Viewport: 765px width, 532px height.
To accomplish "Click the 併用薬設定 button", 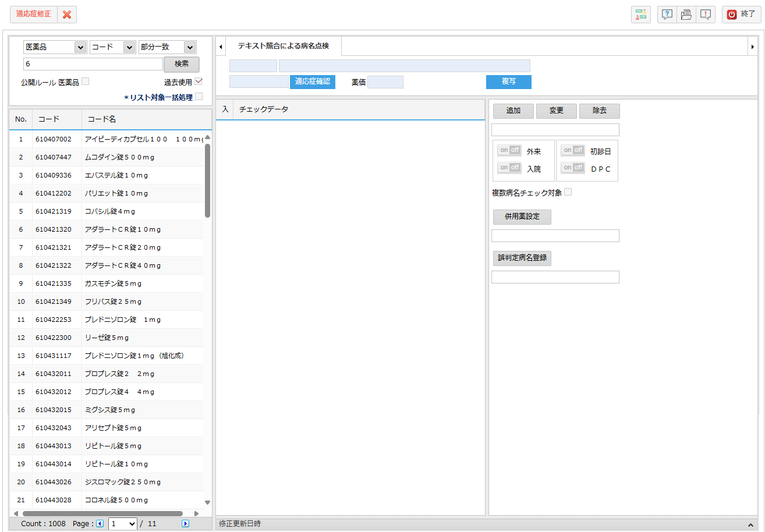I will 522,217.
